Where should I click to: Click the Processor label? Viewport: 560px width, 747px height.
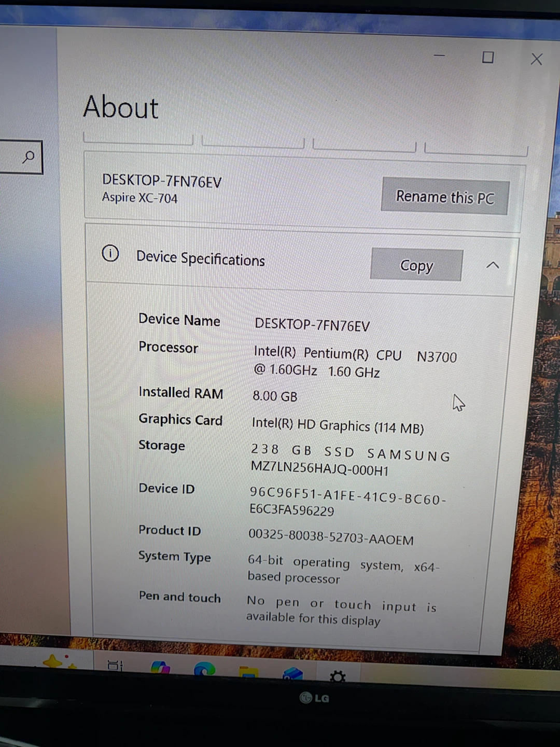(x=168, y=348)
